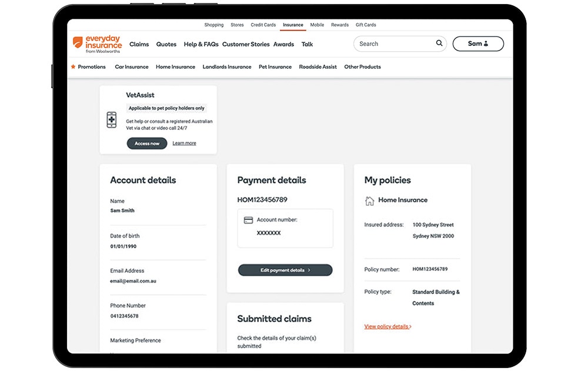Select the Insurance tab
Image resolution: width=588 pixels, height=371 pixels.
point(293,25)
